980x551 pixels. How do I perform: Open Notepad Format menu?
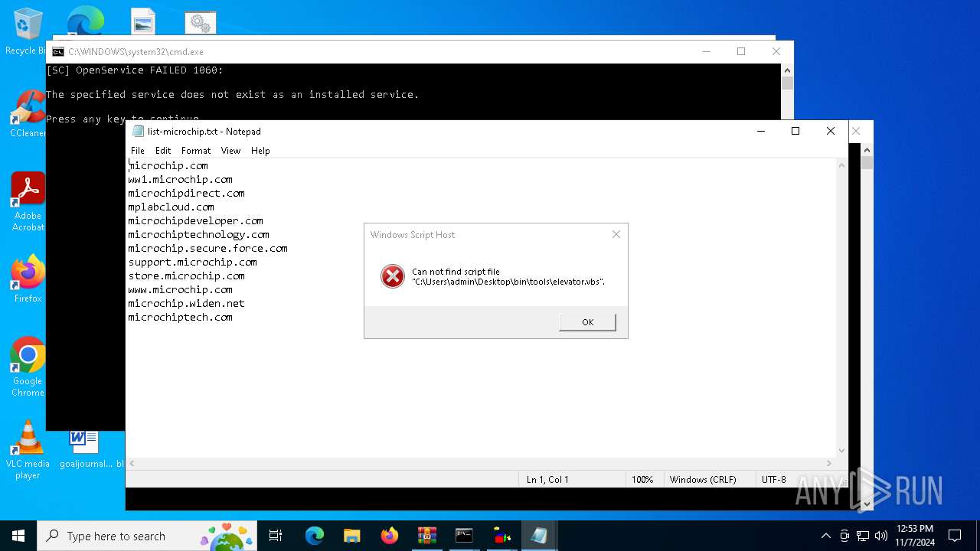[x=196, y=151]
